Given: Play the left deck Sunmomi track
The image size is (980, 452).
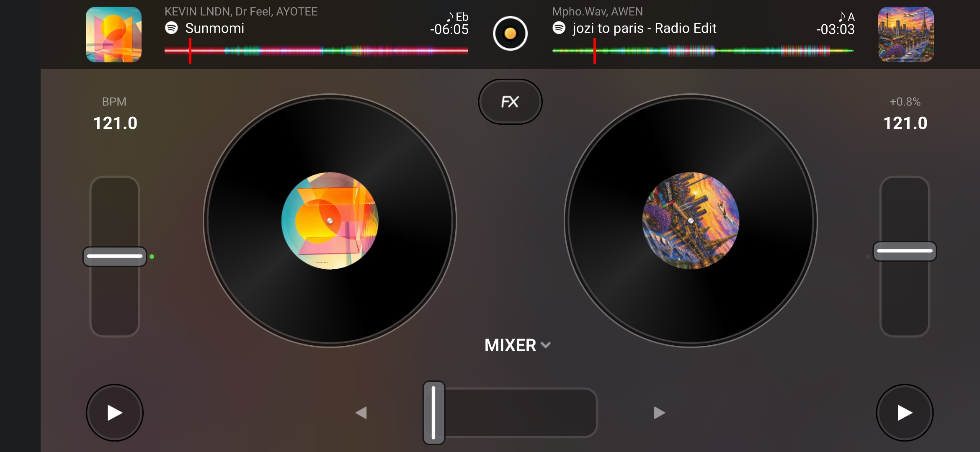Looking at the screenshot, I should click(x=115, y=413).
